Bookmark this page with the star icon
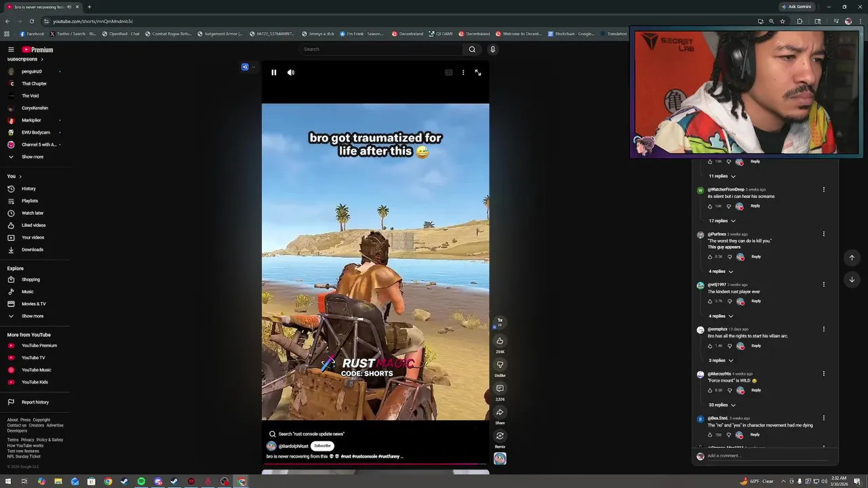Screen dimensions: 868x488 (x=783, y=21)
